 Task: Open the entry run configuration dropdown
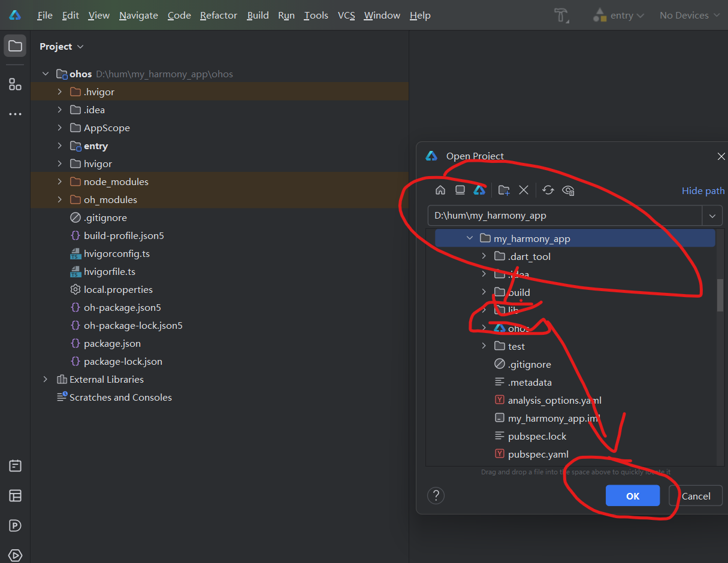[x=619, y=16]
